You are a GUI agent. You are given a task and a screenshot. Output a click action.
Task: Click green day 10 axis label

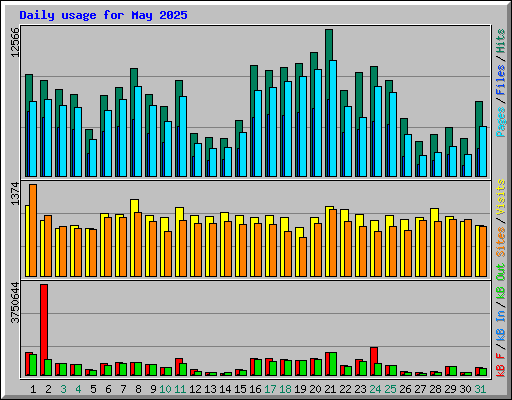[165, 389]
